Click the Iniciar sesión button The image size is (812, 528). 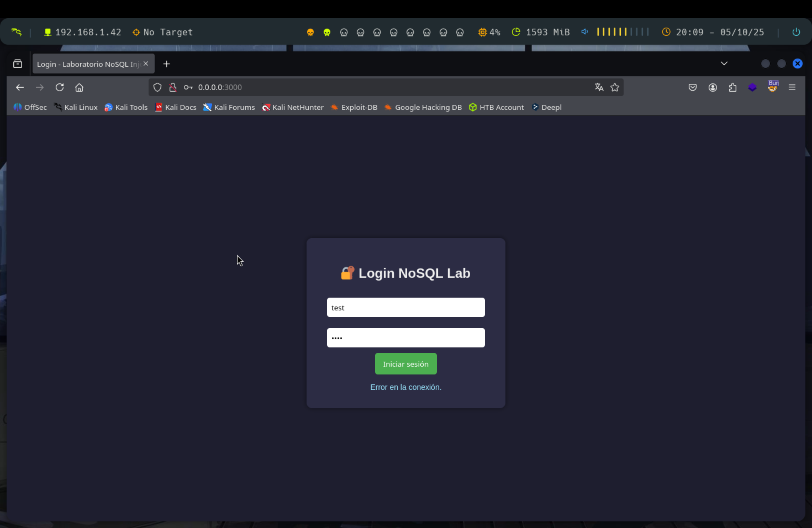pyautogui.click(x=406, y=364)
